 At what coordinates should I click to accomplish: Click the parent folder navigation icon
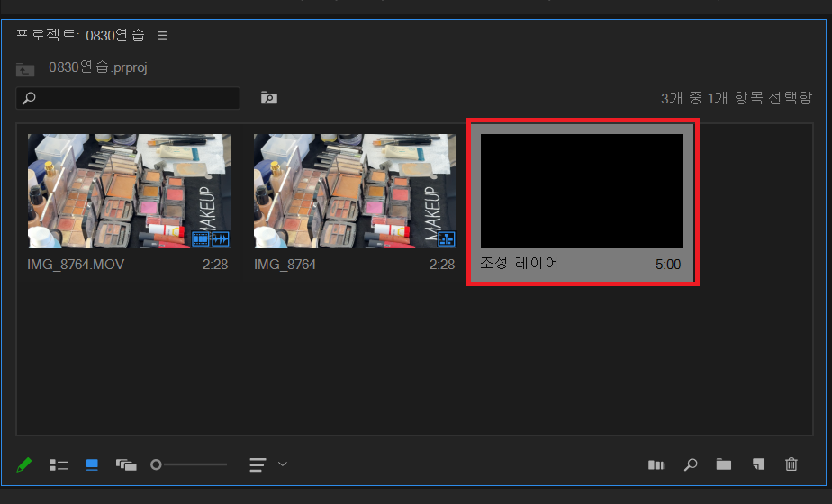point(25,69)
